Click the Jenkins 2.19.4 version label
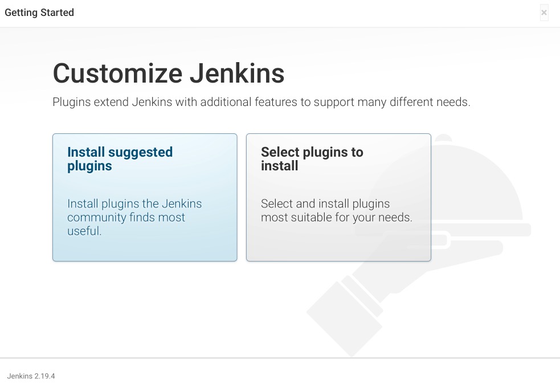The image size is (560, 392). tap(31, 376)
